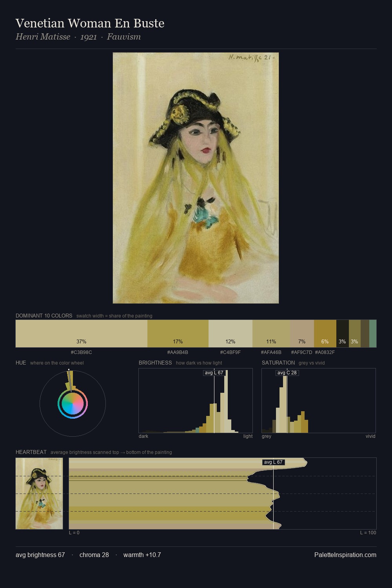Click the hex code #C4BF9F
The image size is (392, 588).
pos(230,352)
